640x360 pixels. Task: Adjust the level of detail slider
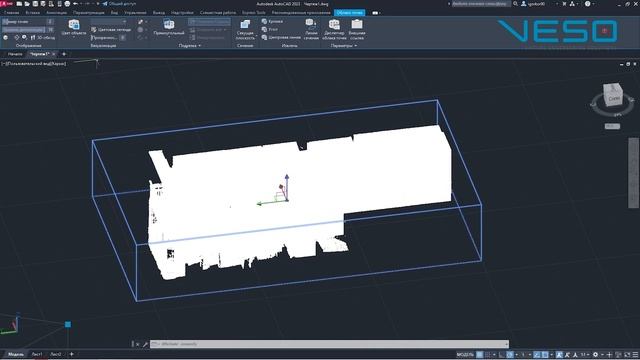pos(24,30)
